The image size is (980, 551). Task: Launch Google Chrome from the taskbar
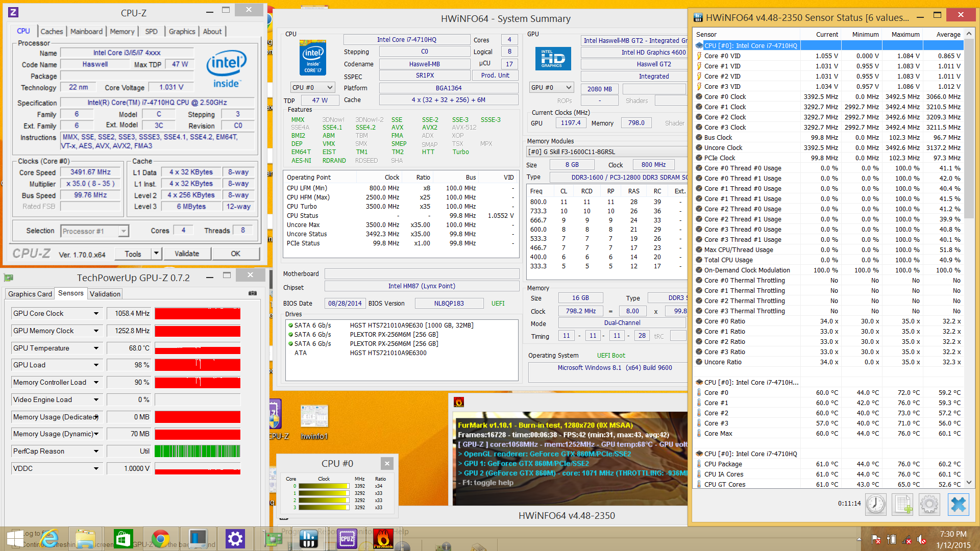[x=160, y=539]
